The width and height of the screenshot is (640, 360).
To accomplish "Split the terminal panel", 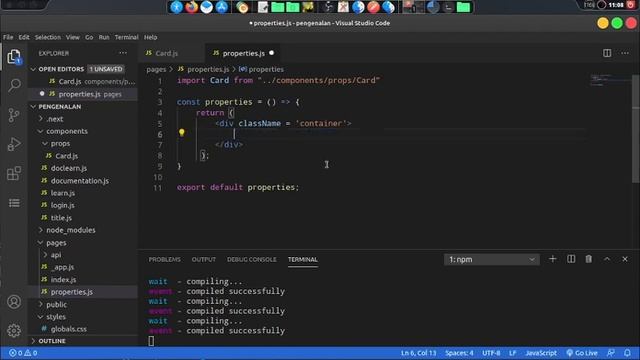I will click(571, 259).
